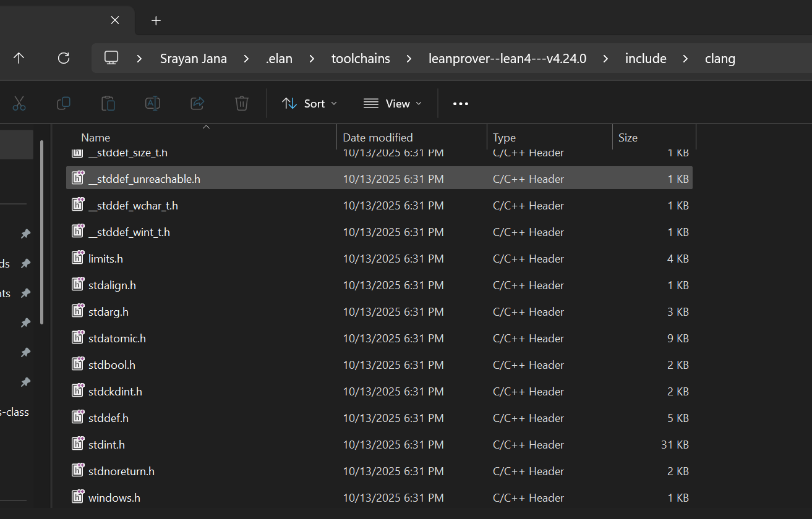
Task: Refresh the current folder view
Action: (x=63, y=58)
